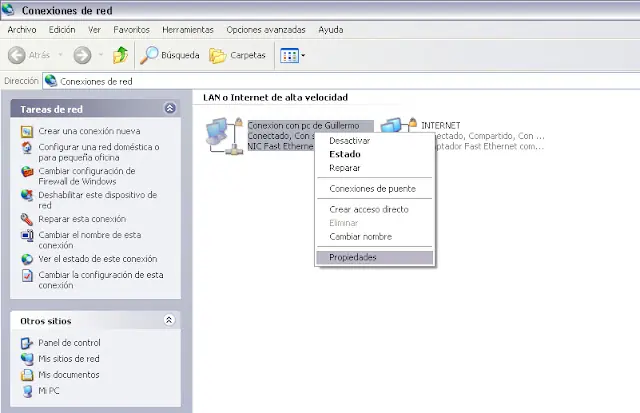The image size is (640, 413).
Task: Choose Reparar in the context menu
Action: 375,168
